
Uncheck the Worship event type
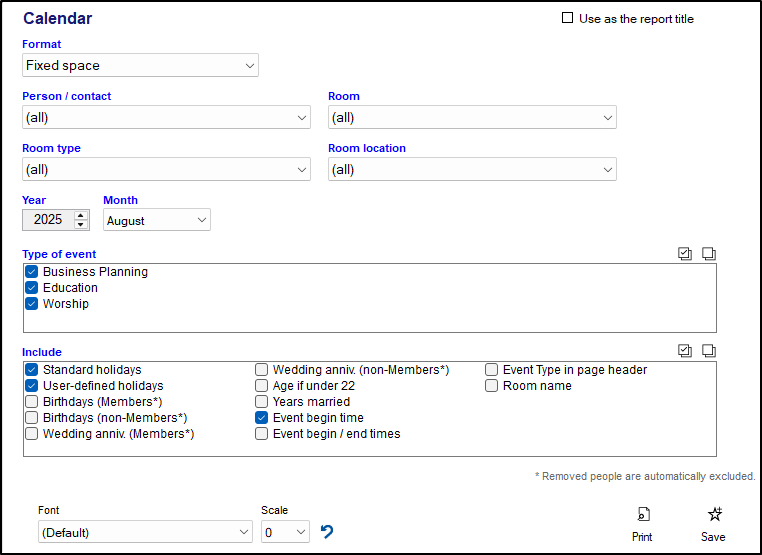pos(32,304)
